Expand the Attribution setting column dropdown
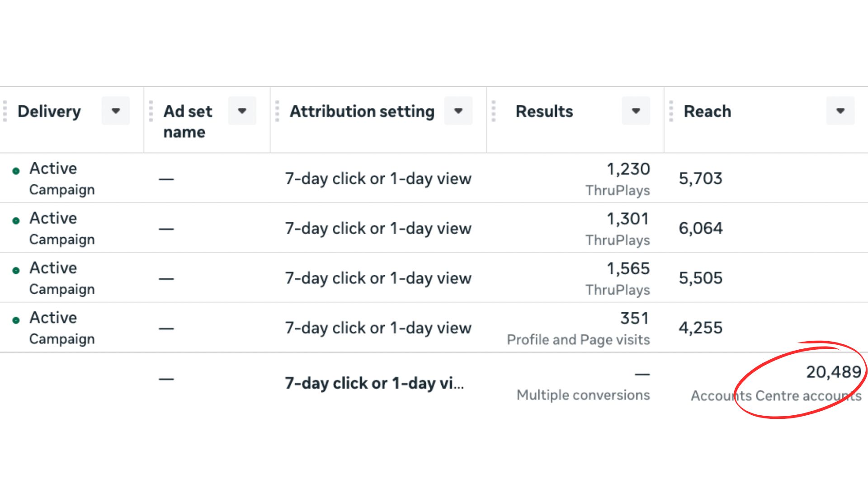Viewport: 868px width, 488px height. 458,111
